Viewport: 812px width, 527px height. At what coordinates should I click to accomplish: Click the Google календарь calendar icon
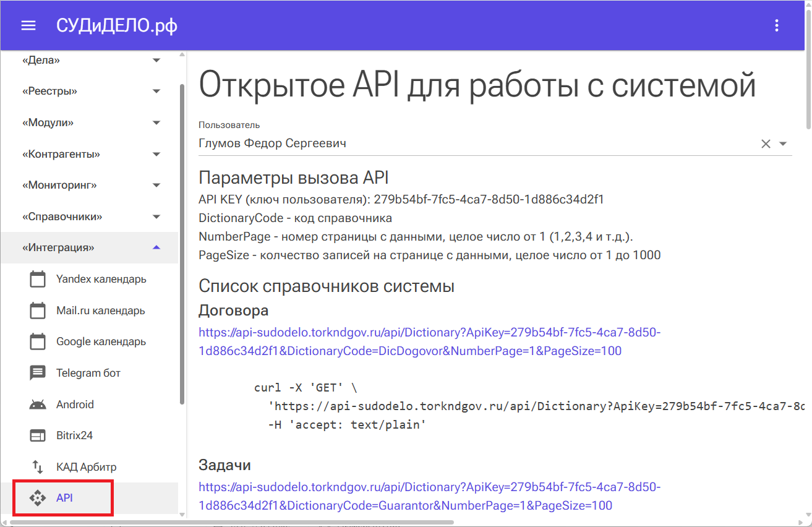(x=38, y=341)
